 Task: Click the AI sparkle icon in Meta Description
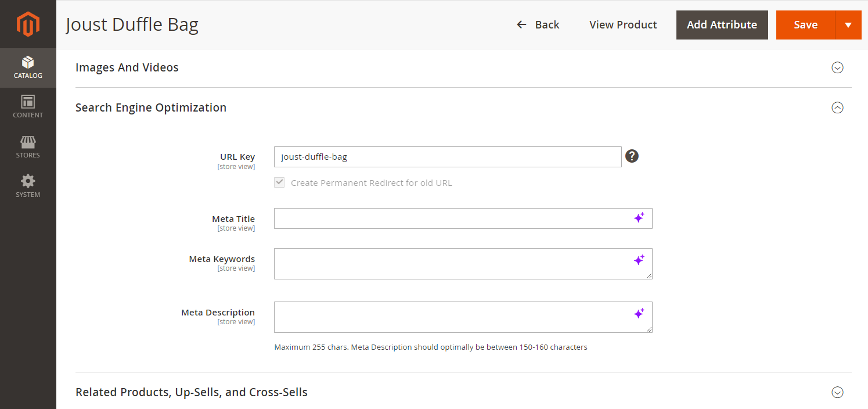[639, 313]
